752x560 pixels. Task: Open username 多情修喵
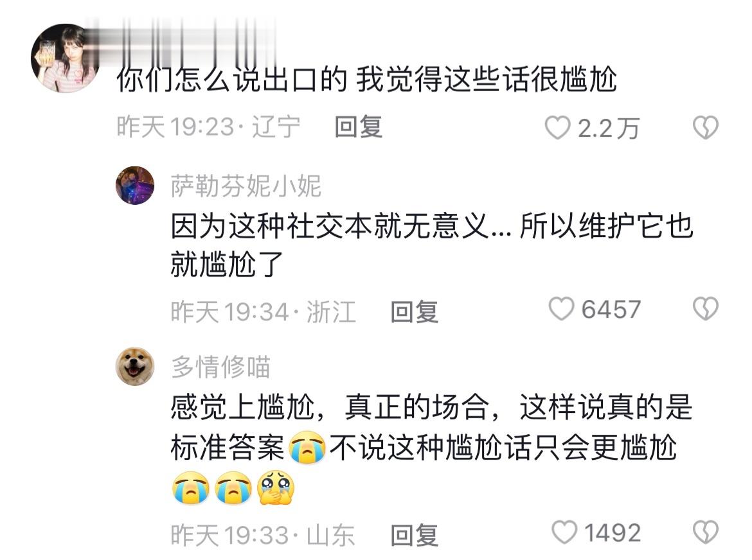click(x=221, y=367)
